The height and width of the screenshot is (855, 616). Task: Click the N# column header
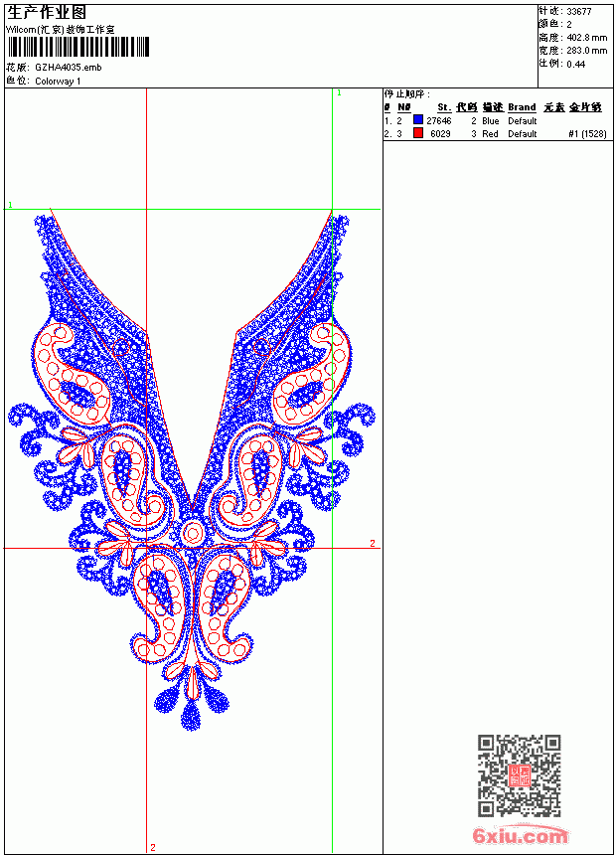pyautogui.click(x=403, y=107)
